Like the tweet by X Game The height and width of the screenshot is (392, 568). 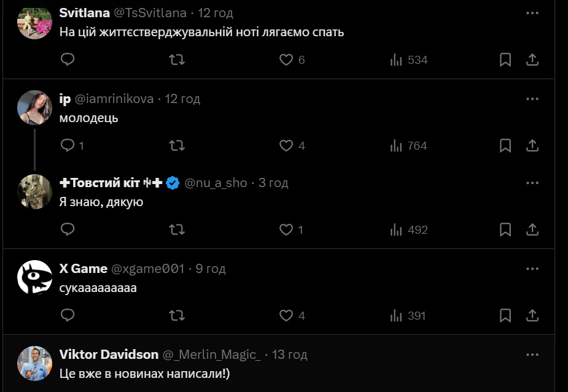[287, 315]
